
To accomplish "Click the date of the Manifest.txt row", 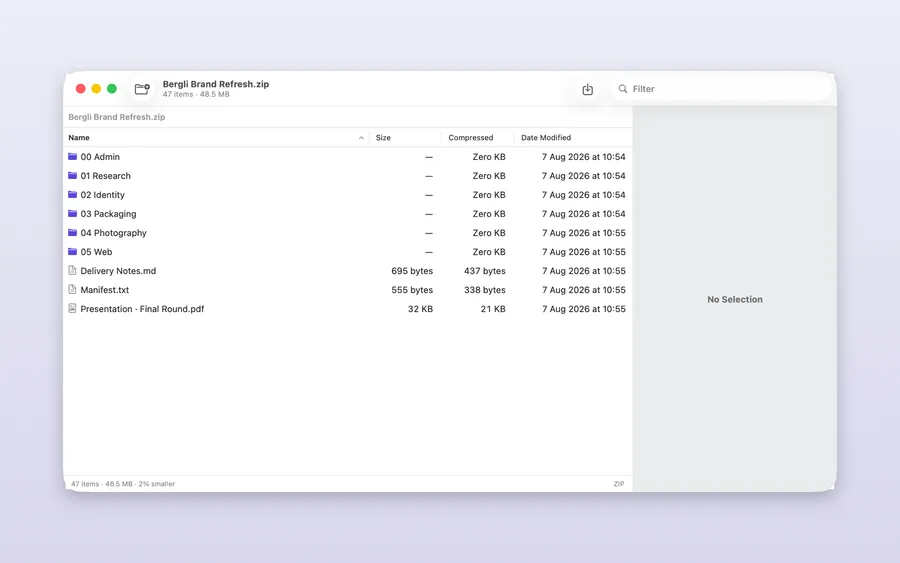I will pyautogui.click(x=584, y=290).
